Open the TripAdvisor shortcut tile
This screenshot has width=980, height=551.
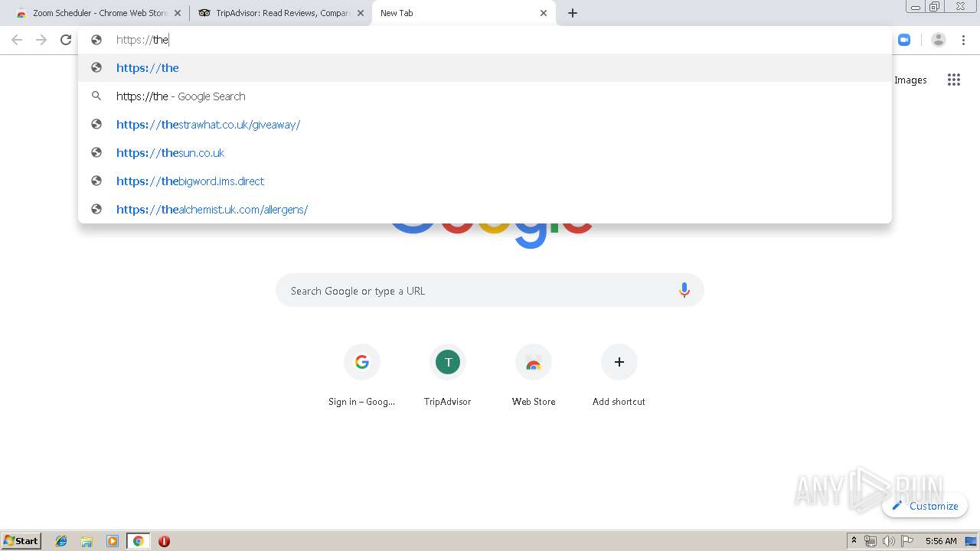click(x=448, y=377)
